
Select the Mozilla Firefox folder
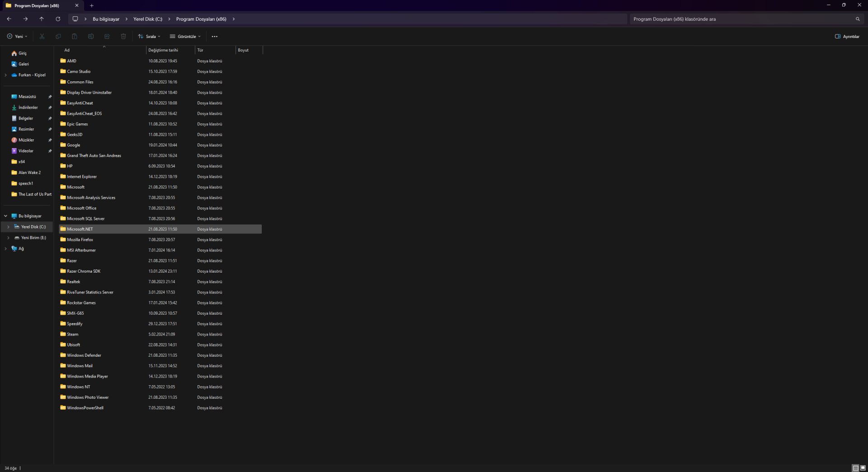(160, 240)
